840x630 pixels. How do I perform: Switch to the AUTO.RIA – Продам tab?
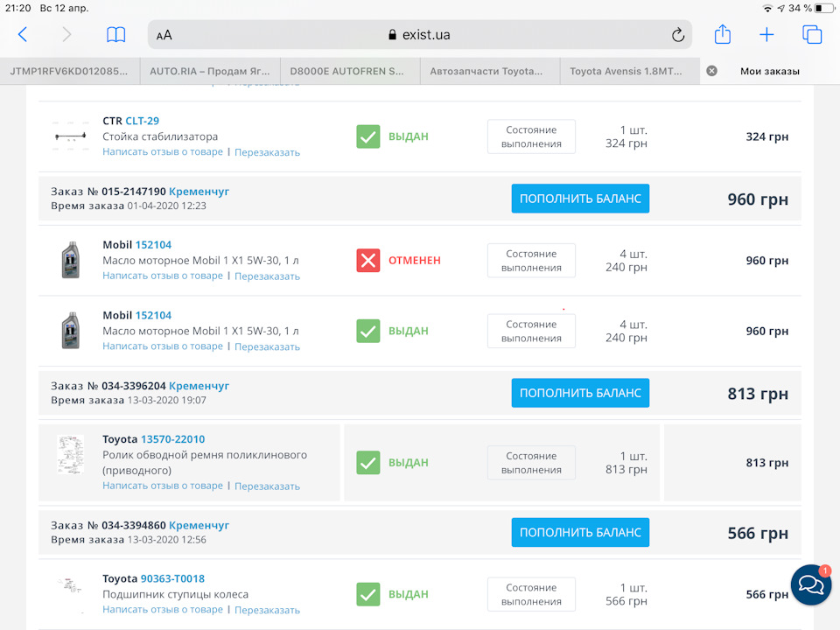coord(210,71)
